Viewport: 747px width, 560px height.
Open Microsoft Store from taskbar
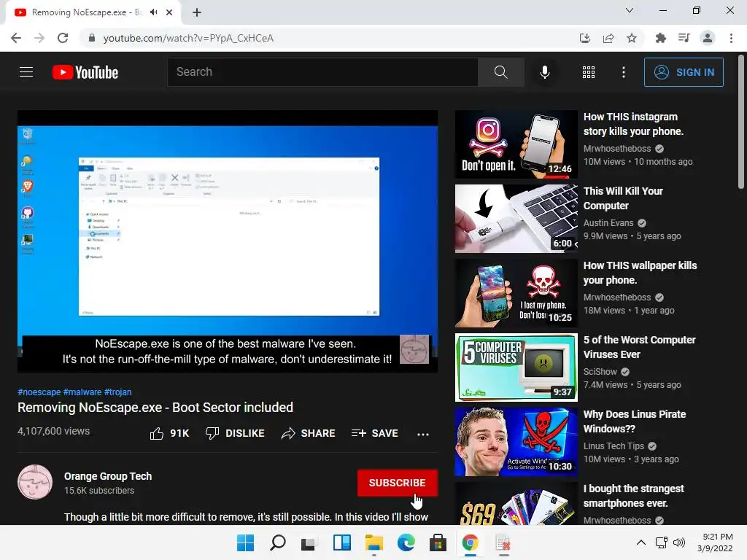pyautogui.click(x=438, y=542)
